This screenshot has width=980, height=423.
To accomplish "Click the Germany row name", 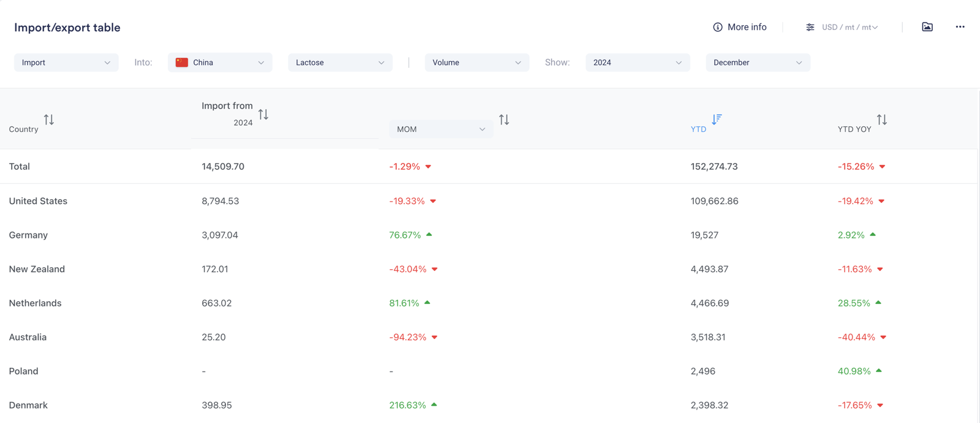I will 28,235.
